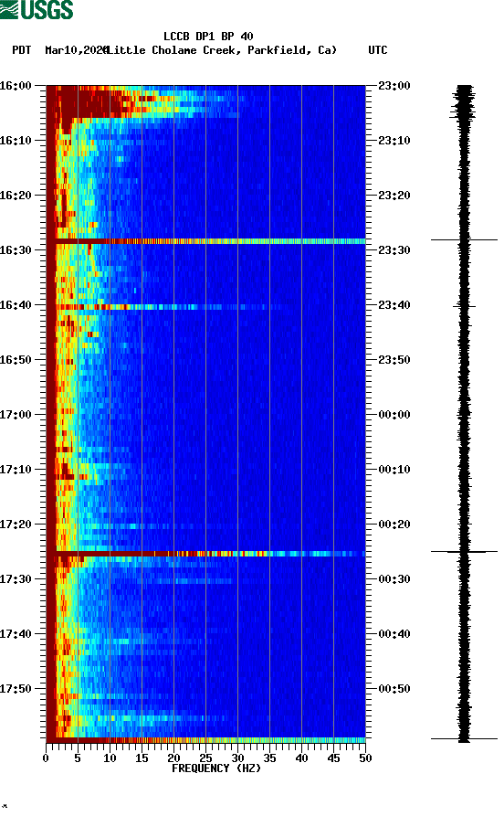Click the 23:40 UTC time label
The image size is (504, 816).
394,305
